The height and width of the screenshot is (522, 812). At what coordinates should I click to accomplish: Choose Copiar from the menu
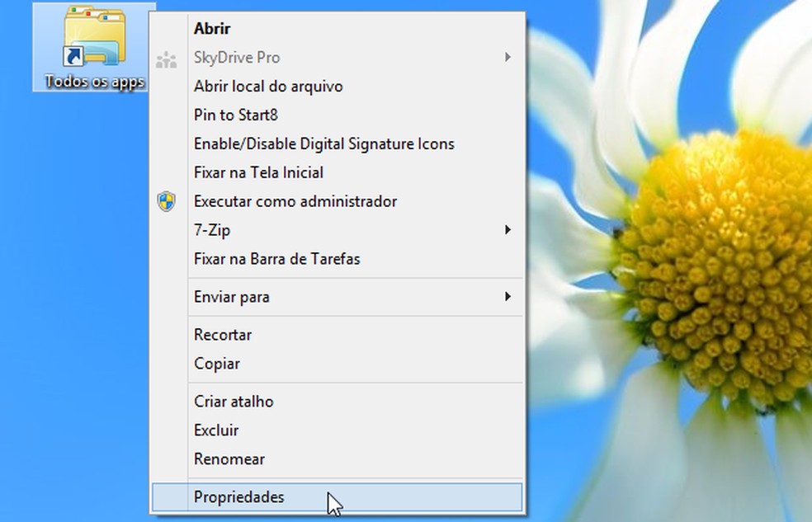tap(338, 364)
